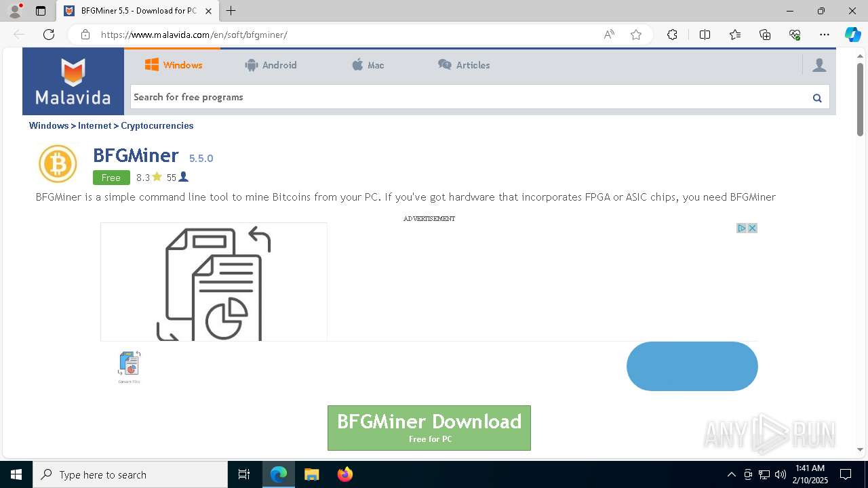Click the Malavida logo
The width and height of the screenshot is (868, 488).
(x=73, y=81)
